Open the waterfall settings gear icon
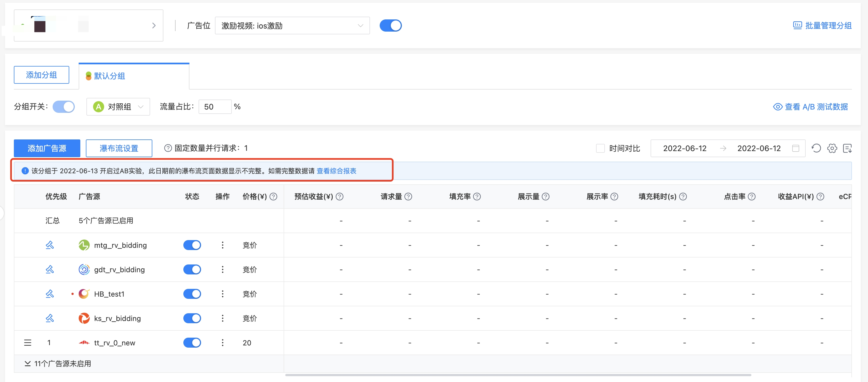The height and width of the screenshot is (382, 868). click(832, 148)
